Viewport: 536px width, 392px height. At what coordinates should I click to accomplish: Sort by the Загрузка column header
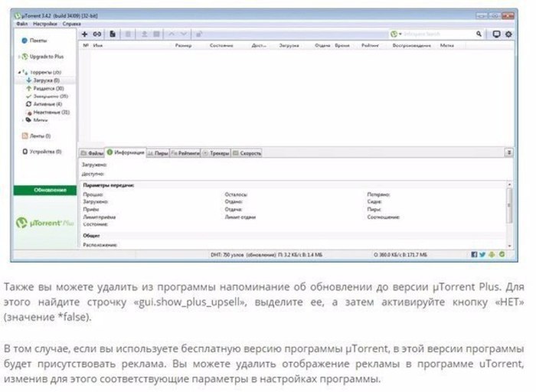(x=289, y=45)
